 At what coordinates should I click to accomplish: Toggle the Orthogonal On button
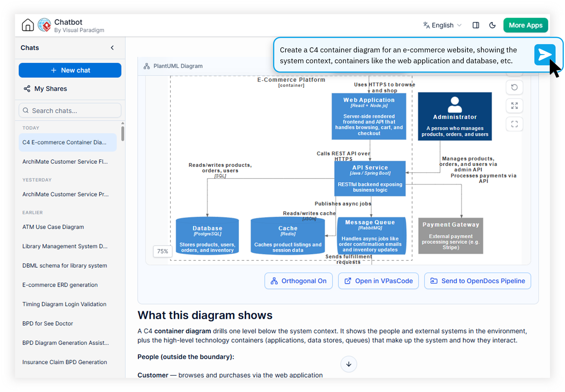(x=298, y=281)
